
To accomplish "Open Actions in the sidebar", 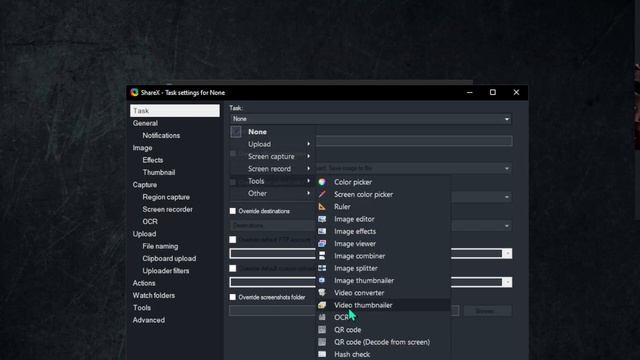I will [x=144, y=283].
